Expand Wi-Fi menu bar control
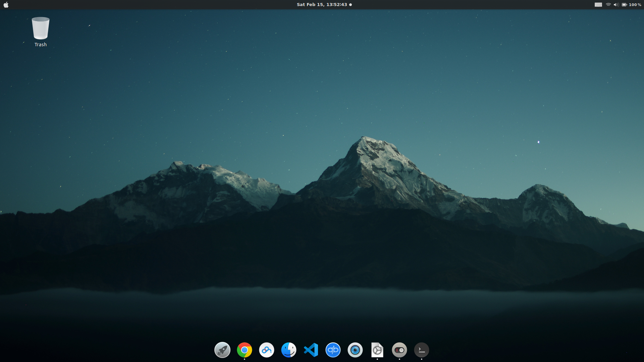Viewport: 644px width, 362px height. pyautogui.click(x=609, y=4)
